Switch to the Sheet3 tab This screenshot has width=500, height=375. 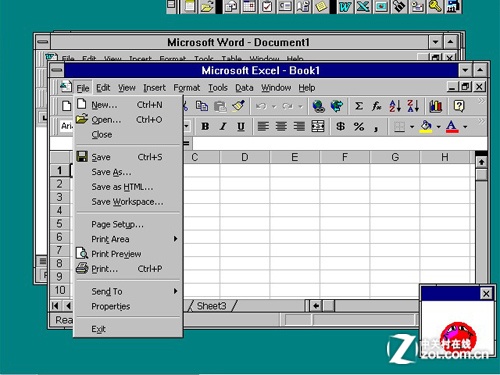pos(211,306)
